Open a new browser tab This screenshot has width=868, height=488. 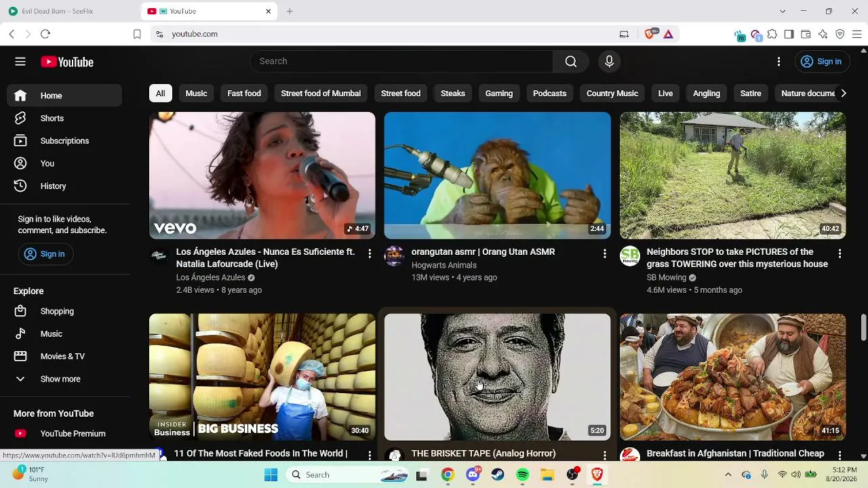290,12
